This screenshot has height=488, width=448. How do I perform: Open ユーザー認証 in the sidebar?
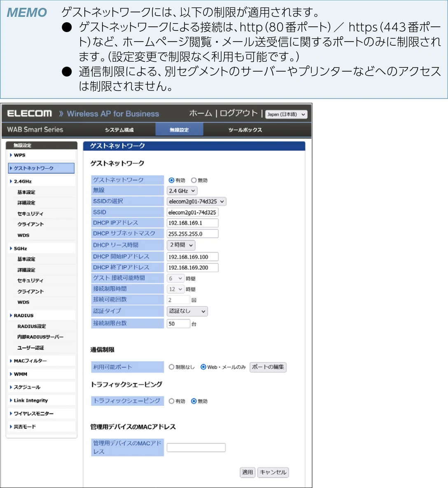tap(30, 348)
